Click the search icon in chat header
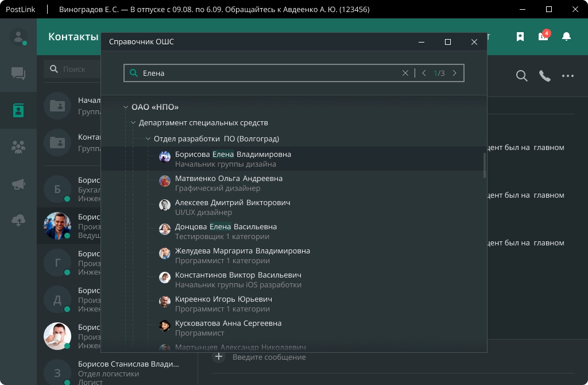This screenshot has width=588, height=385. pos(521,76)
